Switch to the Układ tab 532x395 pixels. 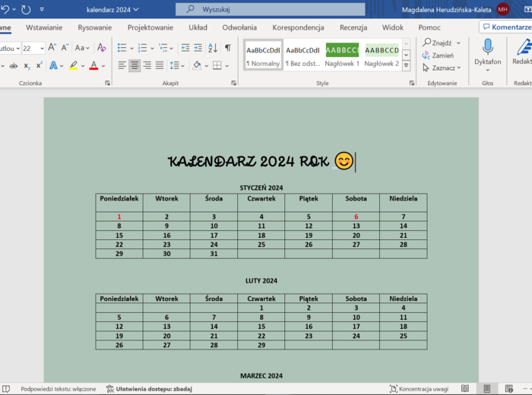(x=198, y=27)
